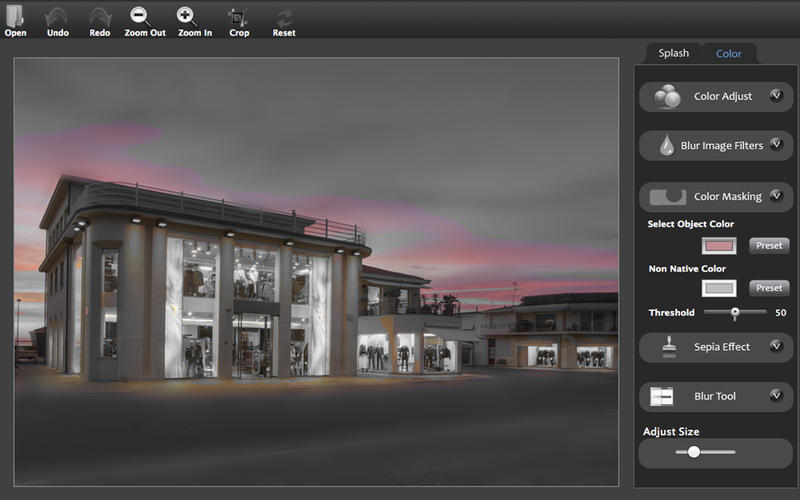Click the Threshold slider handle

[735, 313]
